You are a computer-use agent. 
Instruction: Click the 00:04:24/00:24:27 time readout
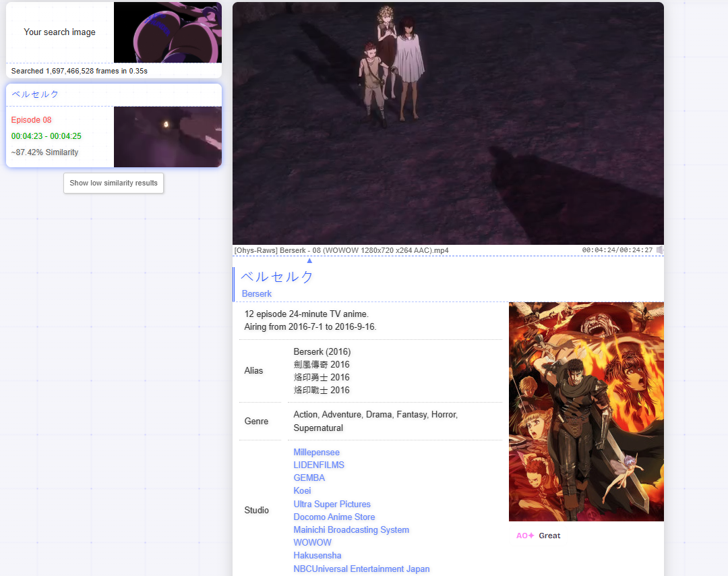tap(617, 250)
